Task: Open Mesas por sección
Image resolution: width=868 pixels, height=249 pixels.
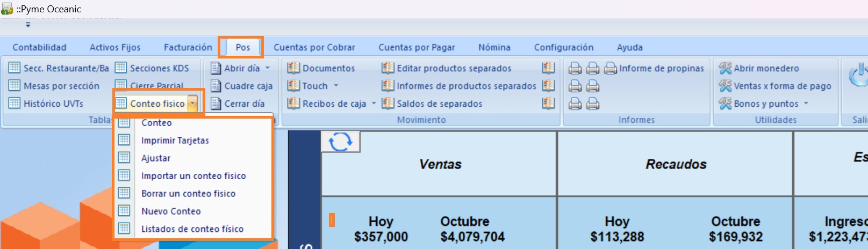Action: [61, 86]
